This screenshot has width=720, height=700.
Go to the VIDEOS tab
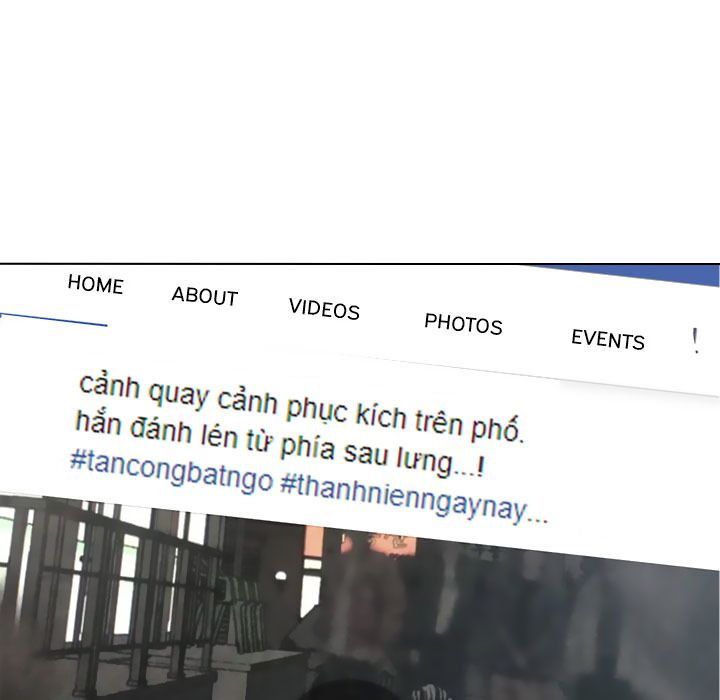(x=324, y=309)
